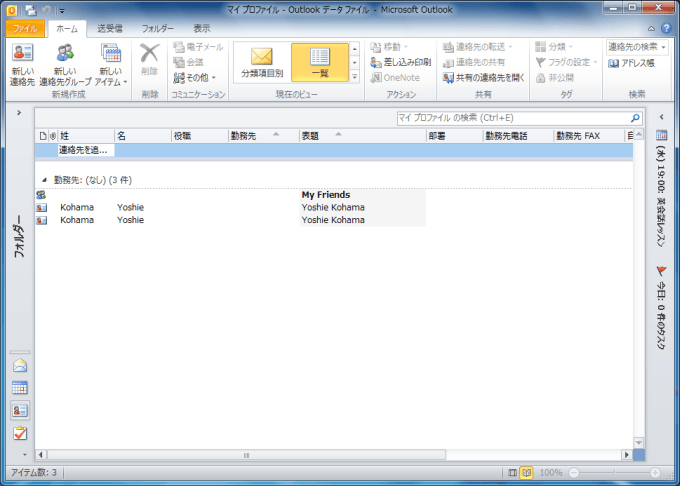The width and height of the screenshot is (680, 486).
Task: Click the 会議 (Meeting) button
Action: 188,62
